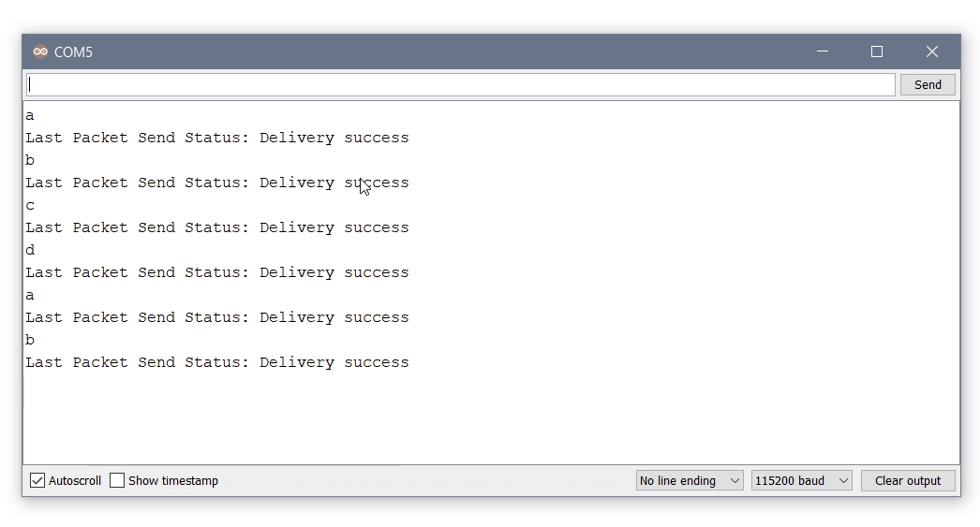This screenshot has height=527, width=980.
Task: Click the output line containing only 'c'
Action: pos(30,205)
